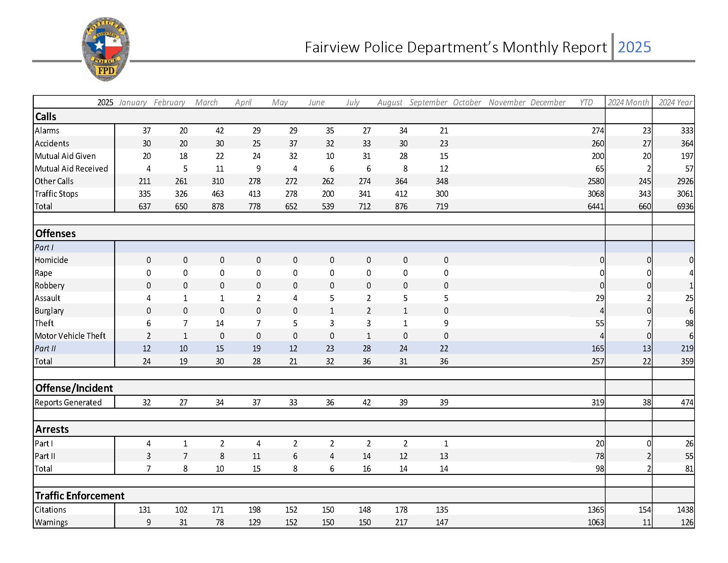Viewport: 728px width, 563px height.
Task: Select the YTD column header
Action: coord(587,102)
